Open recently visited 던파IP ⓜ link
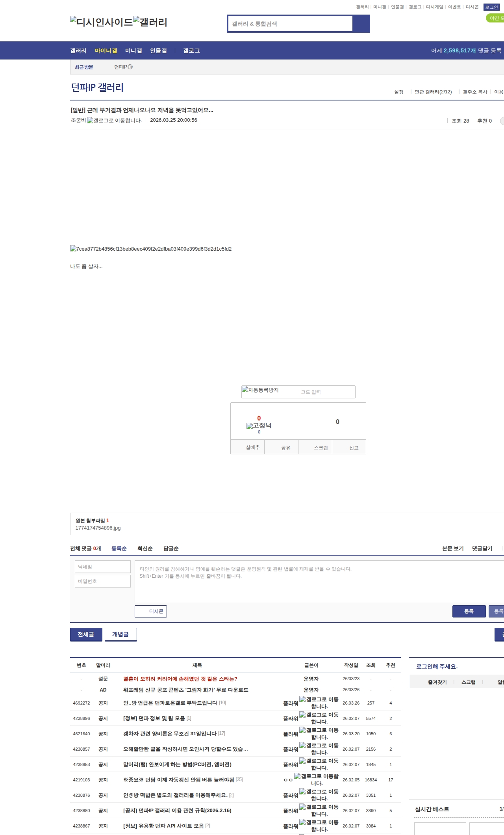Screen dimensions: 504x835 tap(124, 67)
